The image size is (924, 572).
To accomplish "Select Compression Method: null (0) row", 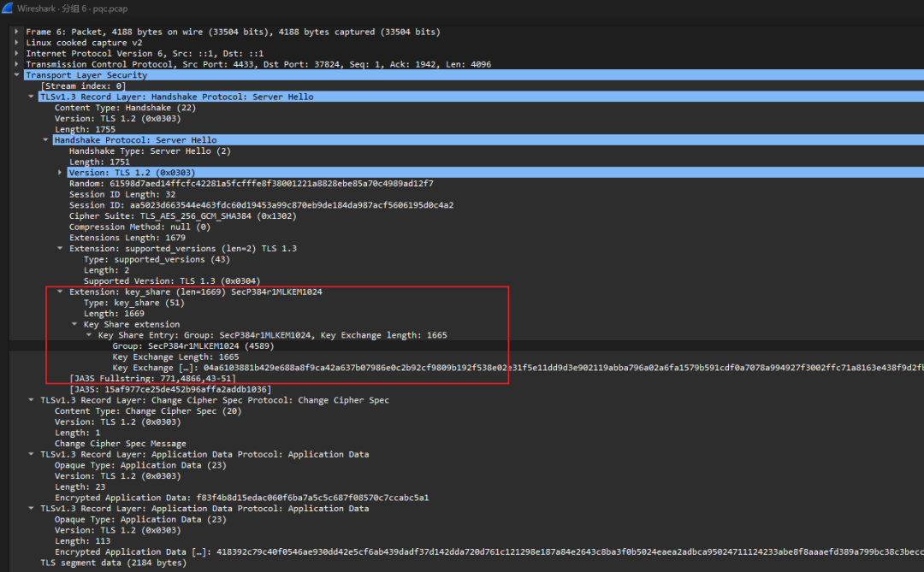I will pyautogui.click(x=139, y=227).
